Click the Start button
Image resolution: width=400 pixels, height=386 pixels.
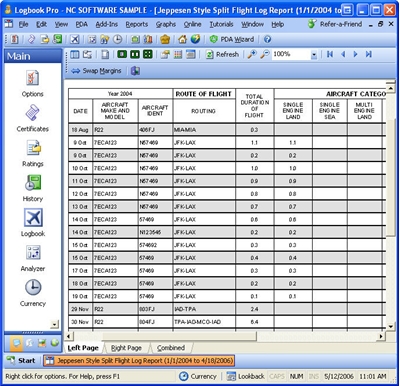21,360
